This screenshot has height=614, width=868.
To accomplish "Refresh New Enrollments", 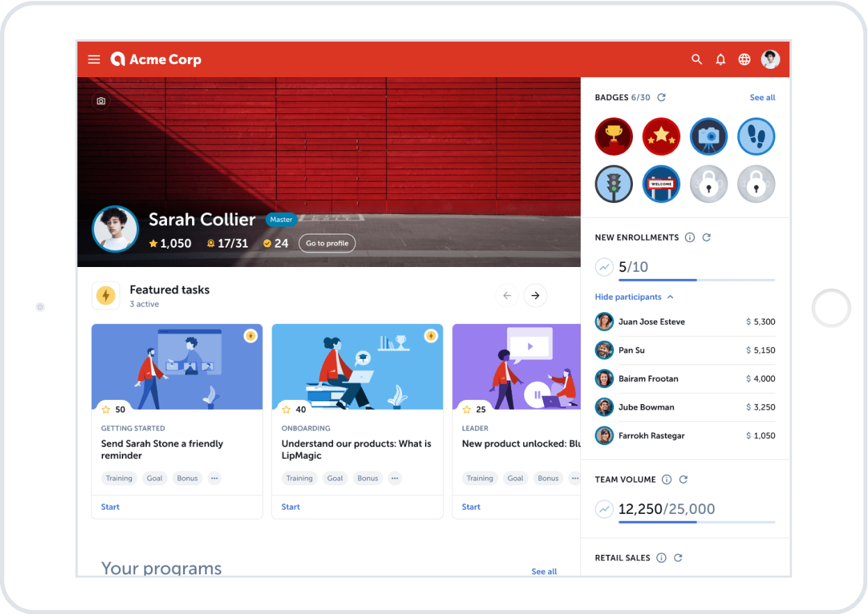I will click(x=707, y=237).
